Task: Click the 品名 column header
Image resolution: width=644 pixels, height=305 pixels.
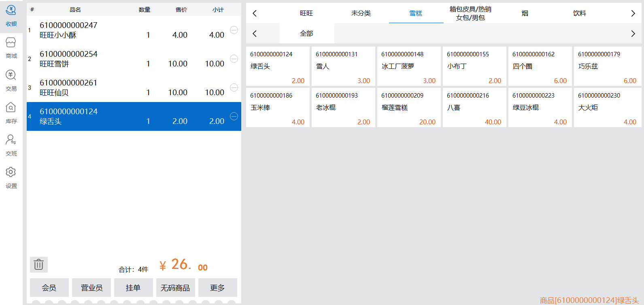Action: pos(75,10)
